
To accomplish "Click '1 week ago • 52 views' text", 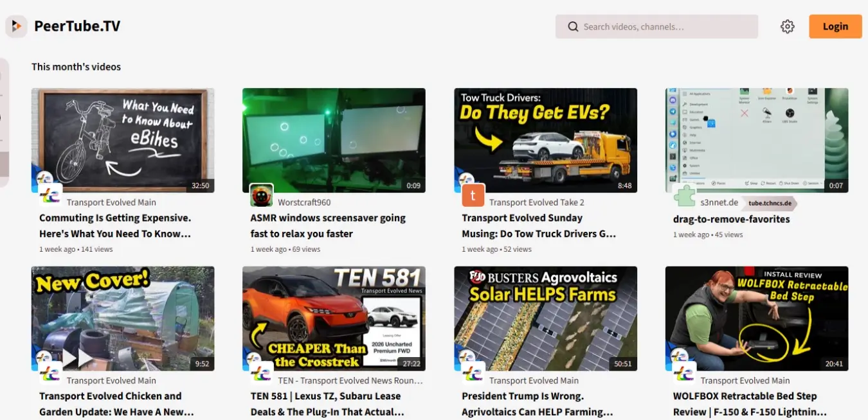I will 496,249.
